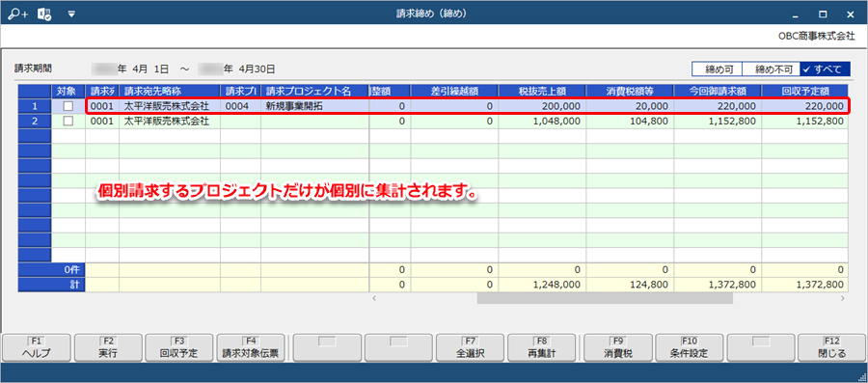Click the 104,800 tax cell
The height and width of the screenshot is (383, 868).
tap(630, 122)
